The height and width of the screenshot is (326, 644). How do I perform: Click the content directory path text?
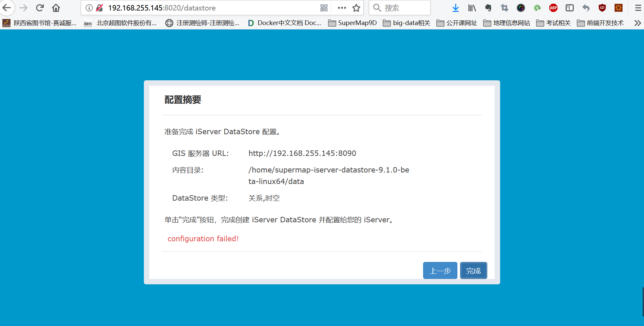click(x=329, y=176)
